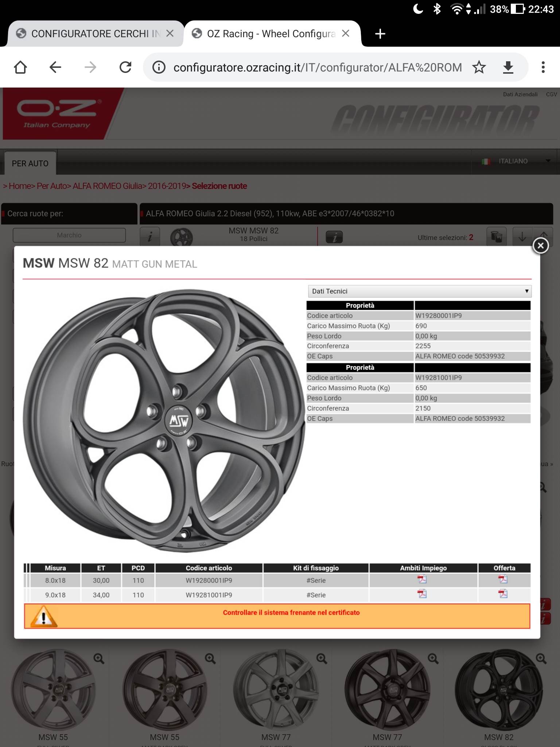Click the Dati Aziendali link

point(520,94)
